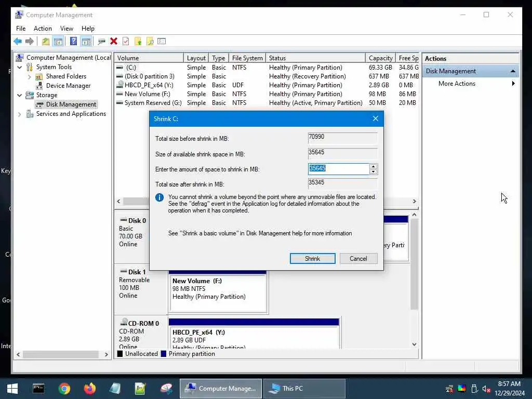532x399 pixels.
Task: Select the HBCD_PE_x64 (Y:) partition block
Action: coord(254,338)
